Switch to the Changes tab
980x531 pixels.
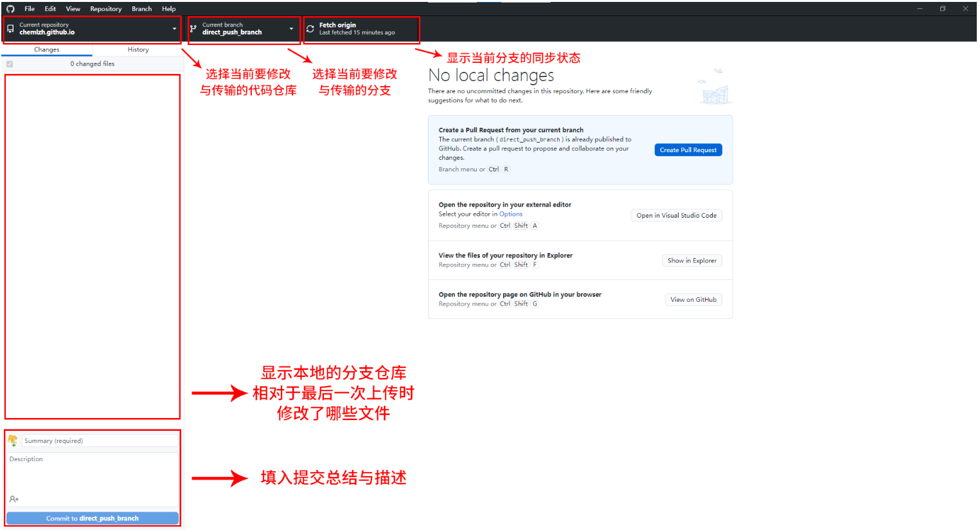(x=46, y=49)
